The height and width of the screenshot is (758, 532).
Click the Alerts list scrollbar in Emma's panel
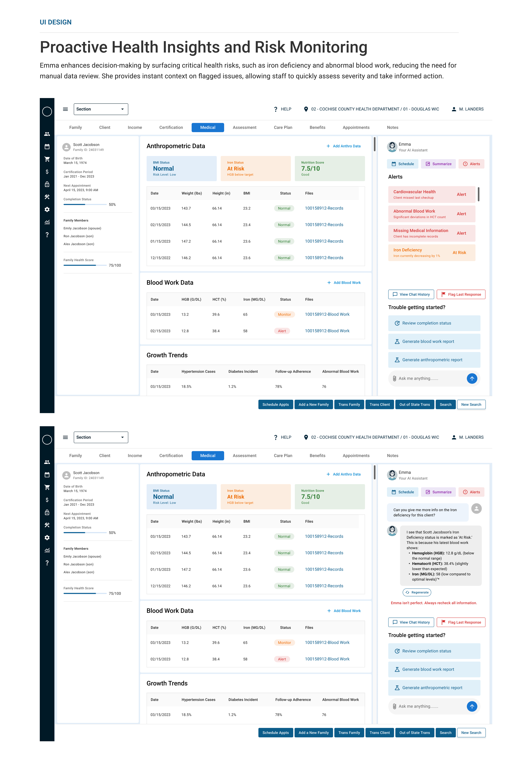pos(478,194)
